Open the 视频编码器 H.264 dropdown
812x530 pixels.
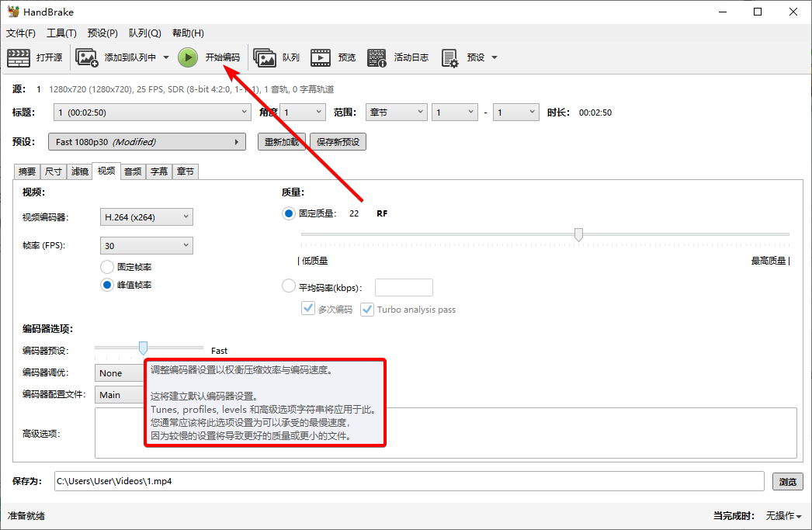[x=146, y=217]
